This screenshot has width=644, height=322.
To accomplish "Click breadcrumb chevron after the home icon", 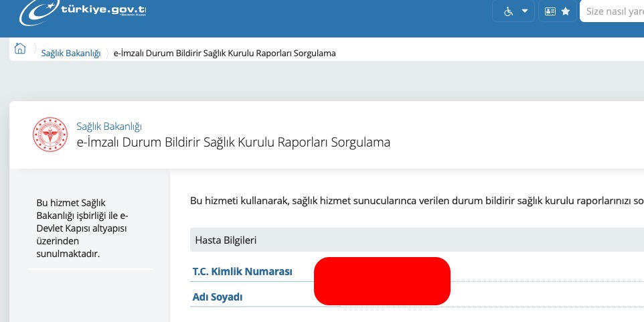I will (x=35, y=54).
